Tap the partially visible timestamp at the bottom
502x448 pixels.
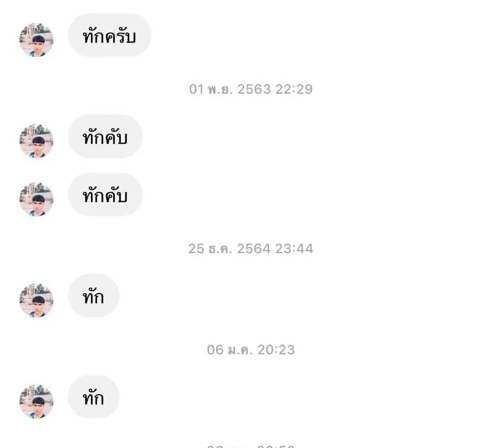pyautogui.click(x=251, y=445)
